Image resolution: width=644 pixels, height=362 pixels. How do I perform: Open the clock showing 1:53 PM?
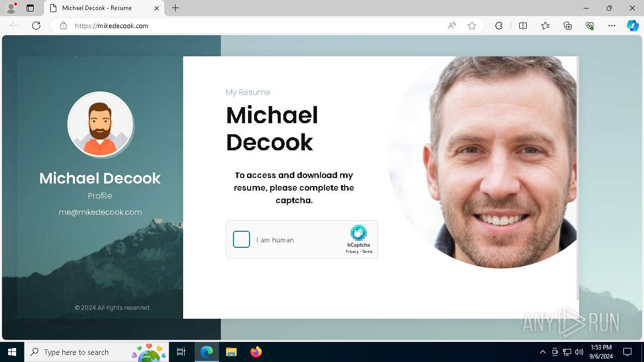point(601,352)
